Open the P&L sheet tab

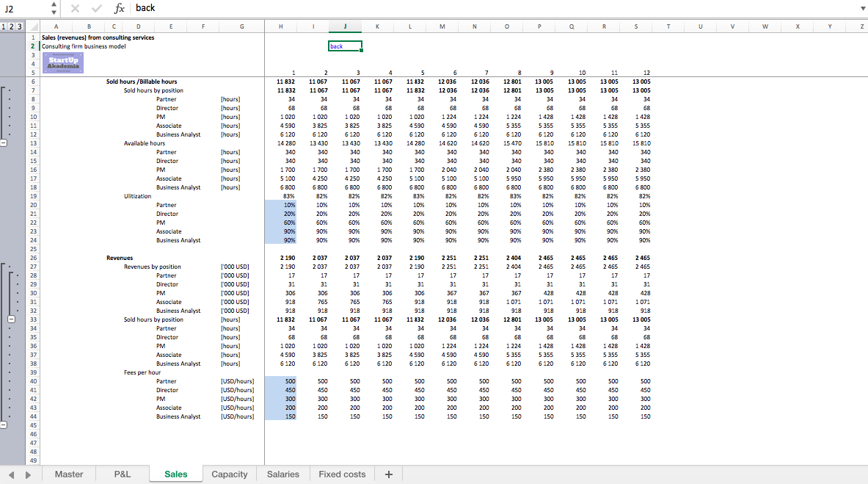click(x=122, y=474)
